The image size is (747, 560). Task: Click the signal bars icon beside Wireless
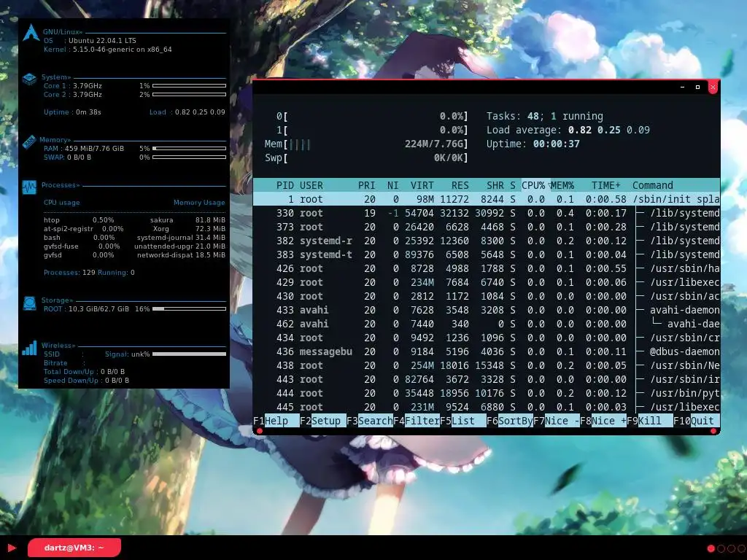click(29, 348)
